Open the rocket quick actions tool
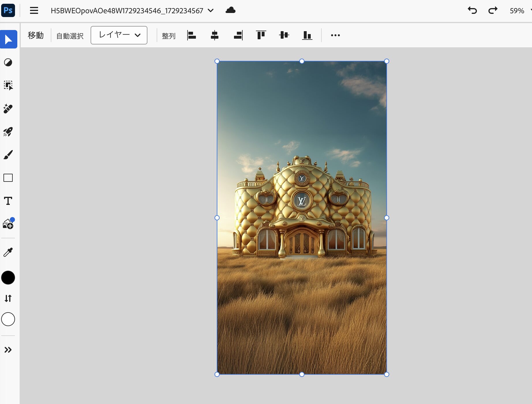Screen dimensions: 532x404 click(x=8, y=132)
